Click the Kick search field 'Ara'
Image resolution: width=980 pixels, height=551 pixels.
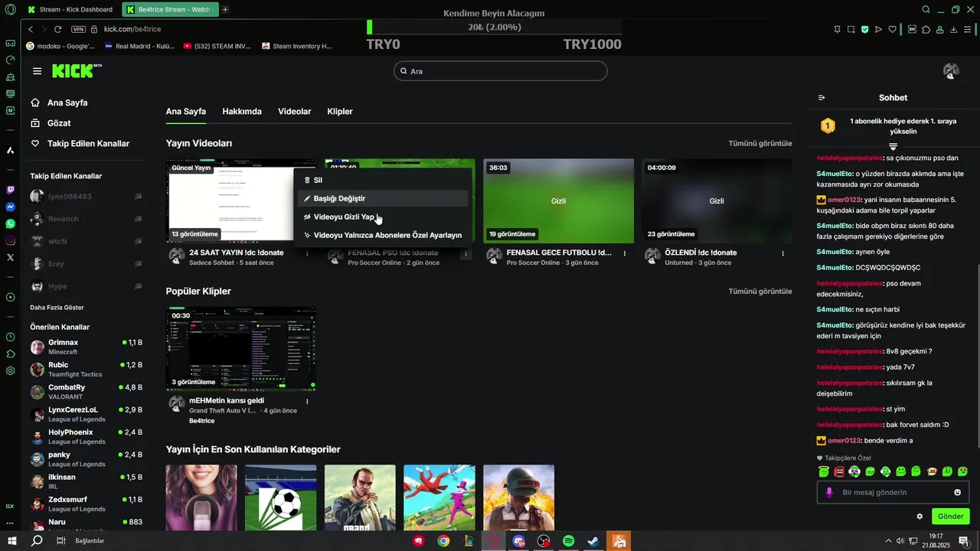click(x=501, y=71)
